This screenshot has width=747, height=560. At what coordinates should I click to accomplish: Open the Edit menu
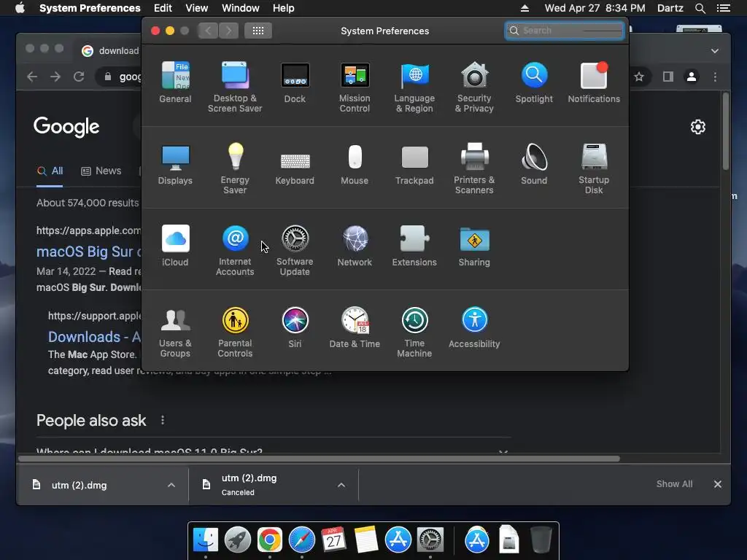point(163,8)
